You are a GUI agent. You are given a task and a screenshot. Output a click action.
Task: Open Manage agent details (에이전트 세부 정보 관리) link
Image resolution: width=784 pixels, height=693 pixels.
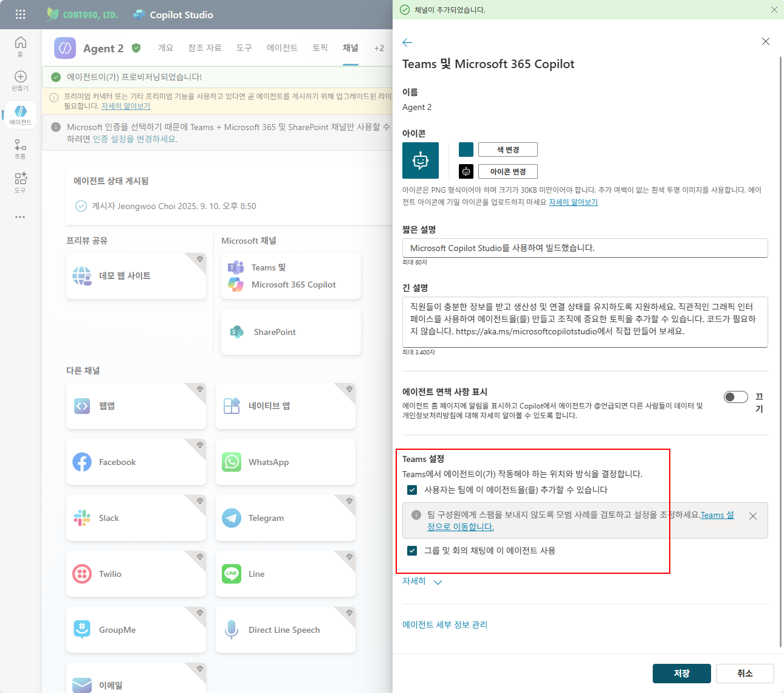pyautogui.click(x=445, y=625)
